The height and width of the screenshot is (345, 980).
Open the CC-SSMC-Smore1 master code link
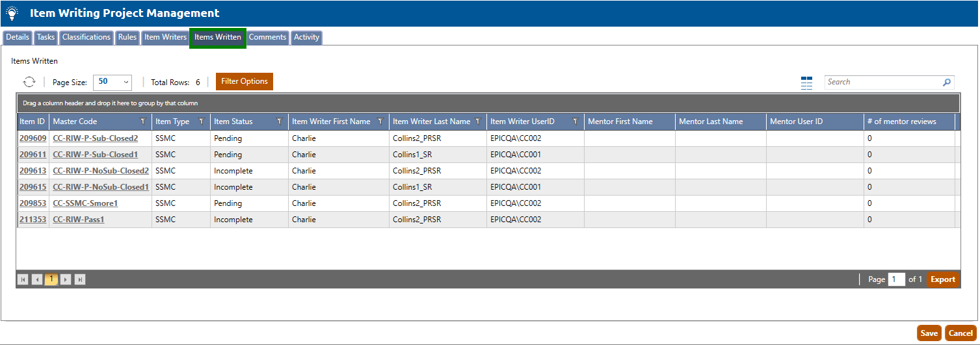(85, 203)
